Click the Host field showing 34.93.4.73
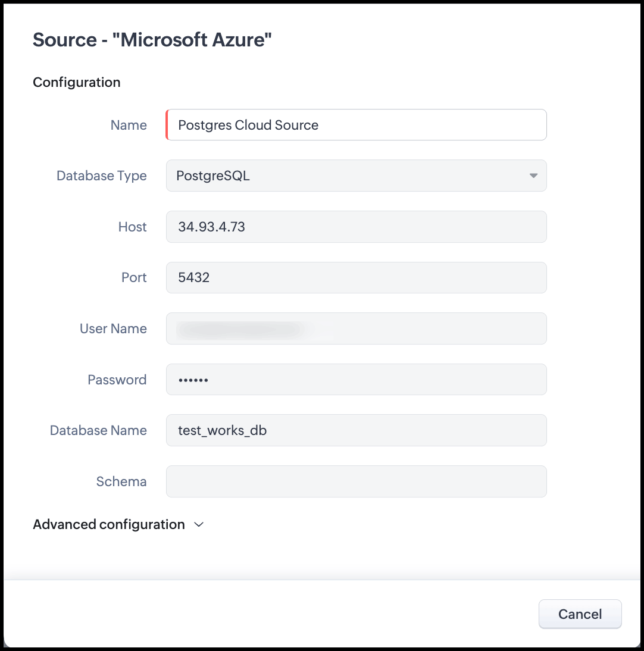 click(357, 227)
